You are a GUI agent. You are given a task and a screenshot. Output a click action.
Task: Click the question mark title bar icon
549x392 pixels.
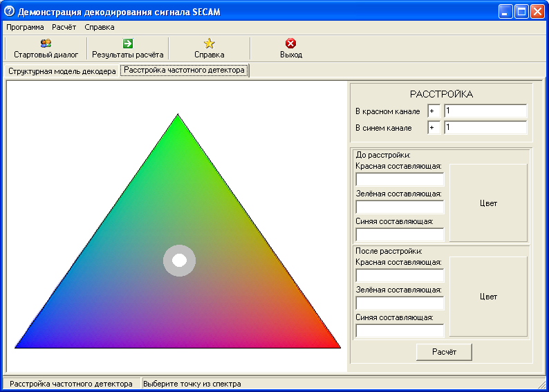click(x=10, y=12)
